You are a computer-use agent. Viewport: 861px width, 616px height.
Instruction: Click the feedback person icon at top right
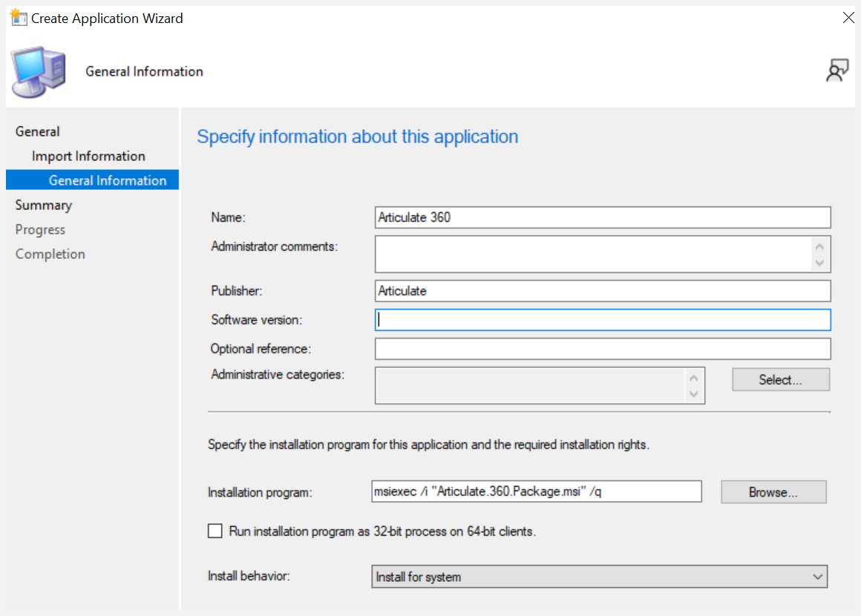pyautogui.click(x=837, y=71)
